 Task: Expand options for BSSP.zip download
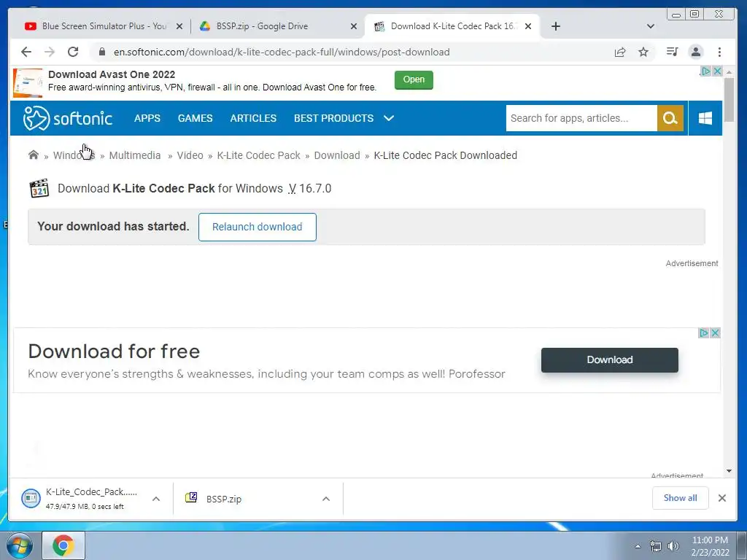click(326, 499)
